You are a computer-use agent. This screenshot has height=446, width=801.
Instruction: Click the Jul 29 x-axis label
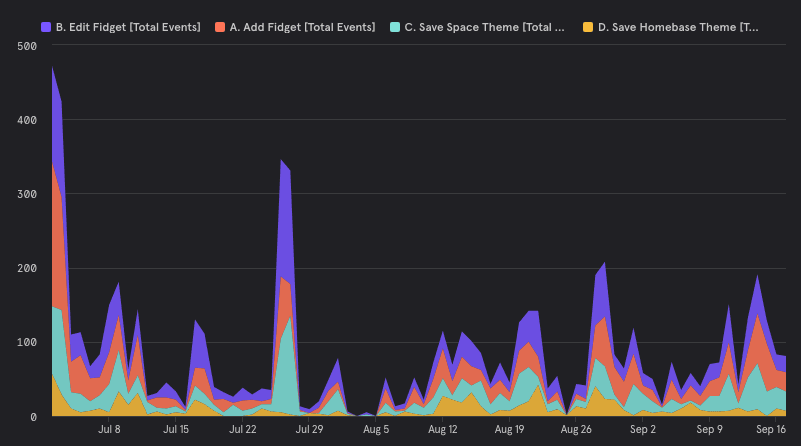(309, 429)
